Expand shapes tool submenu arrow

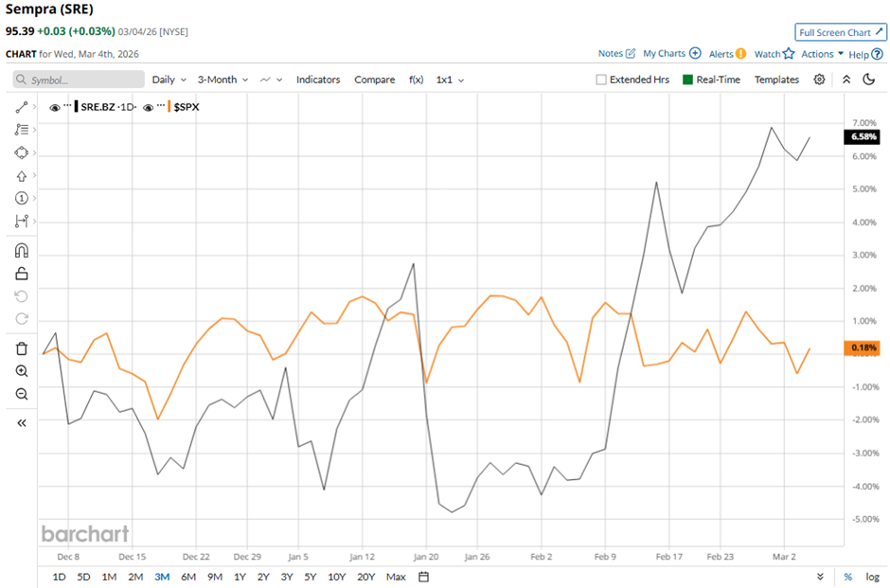pyautogui.click(x=35, y=152)
